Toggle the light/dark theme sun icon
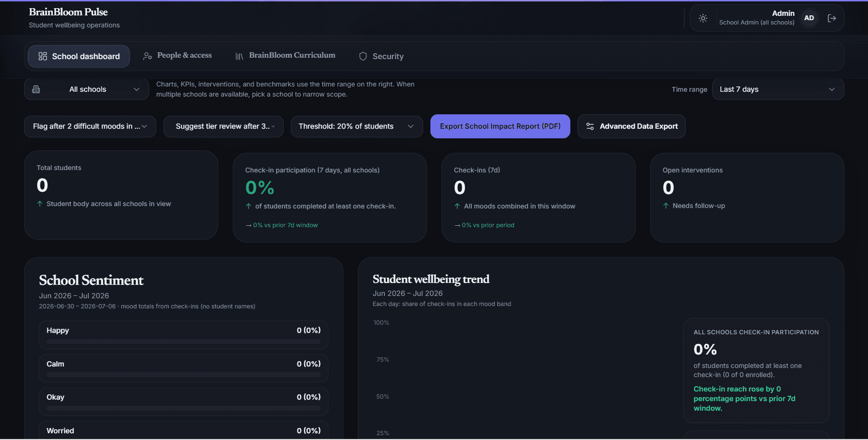The width and height of the screenshot is (868, 440). [703, 18]
